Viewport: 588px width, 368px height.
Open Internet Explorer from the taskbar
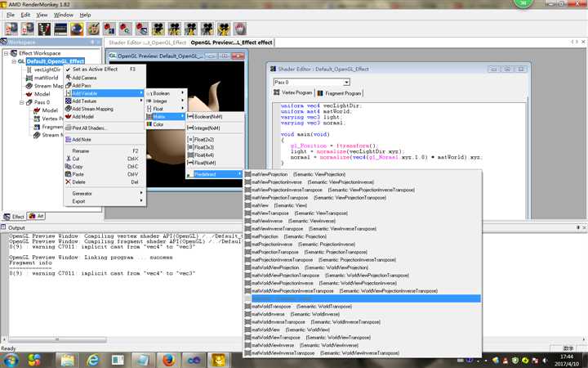(x=92, y=360)
